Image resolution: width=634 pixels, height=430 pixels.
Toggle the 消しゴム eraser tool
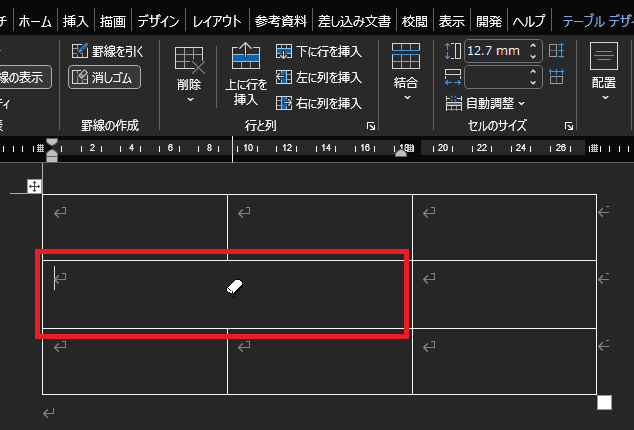105,77
